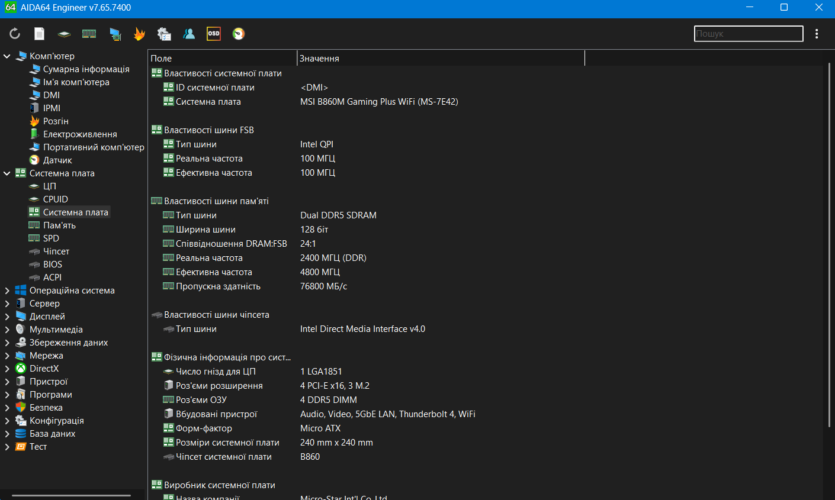Screen dimensions: 835x500
Task: Click the Значення column header
Action: pos(440,58)
